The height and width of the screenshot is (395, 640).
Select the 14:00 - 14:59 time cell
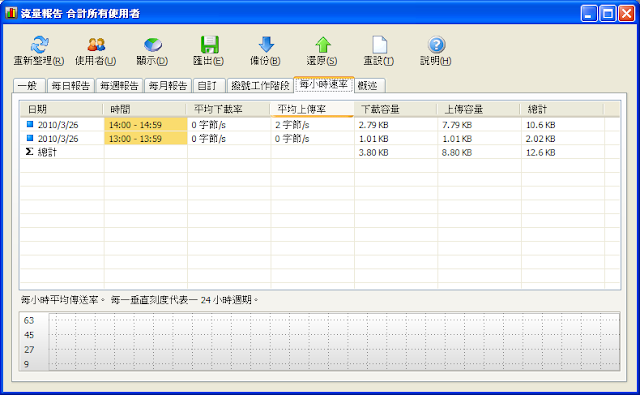coord(146,124)
